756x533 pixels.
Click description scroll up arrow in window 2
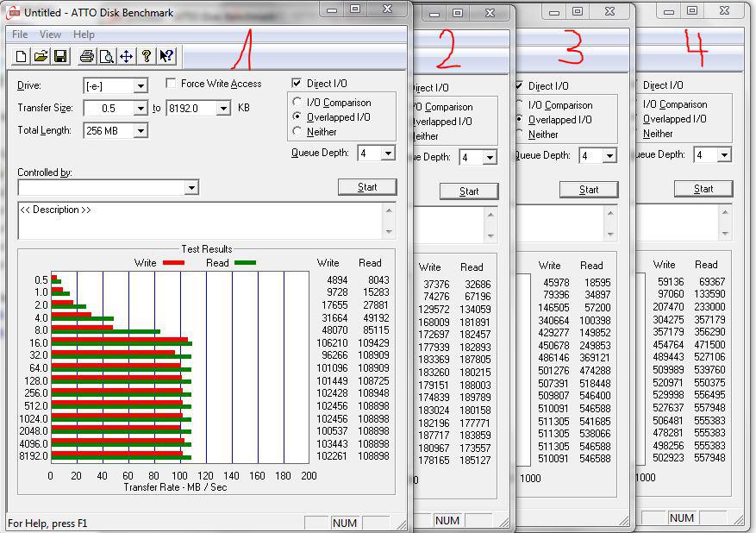pos(490,215)
